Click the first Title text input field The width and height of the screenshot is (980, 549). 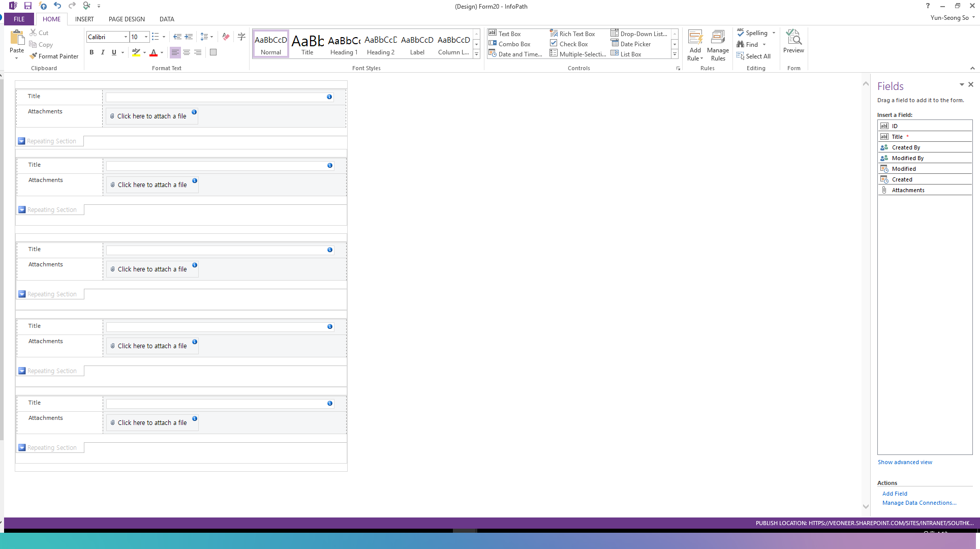[220, 97]
